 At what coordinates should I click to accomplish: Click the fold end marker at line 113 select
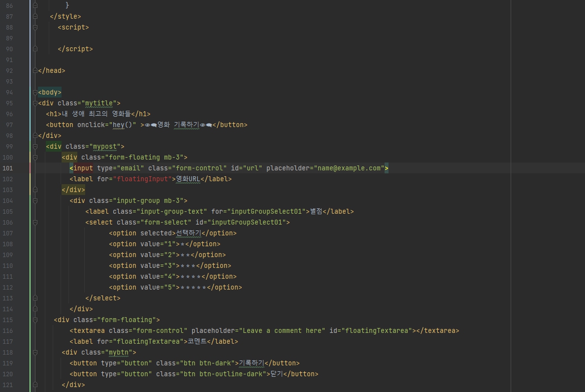pyautogui.click(x=35, y=298)
